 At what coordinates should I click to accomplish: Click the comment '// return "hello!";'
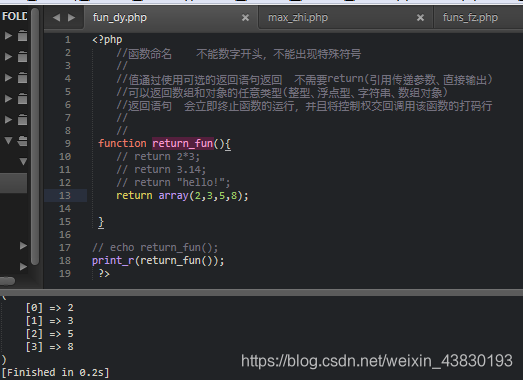173,182
